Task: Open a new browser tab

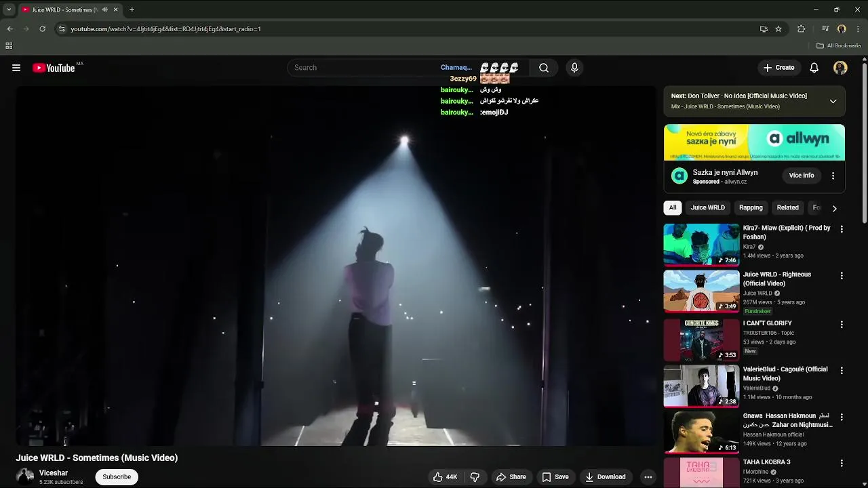Action: [132, 9]
